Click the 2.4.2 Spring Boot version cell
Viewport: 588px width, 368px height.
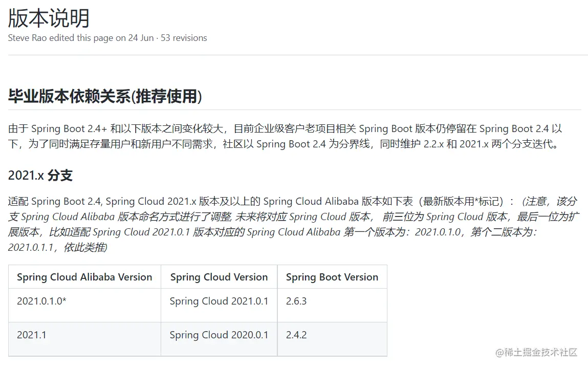coord(296,335)
